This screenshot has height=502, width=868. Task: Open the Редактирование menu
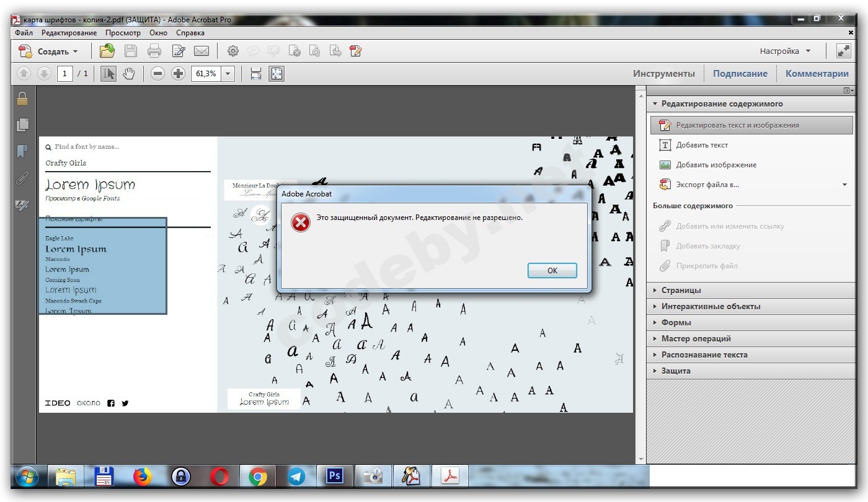[x=69, y=33]
